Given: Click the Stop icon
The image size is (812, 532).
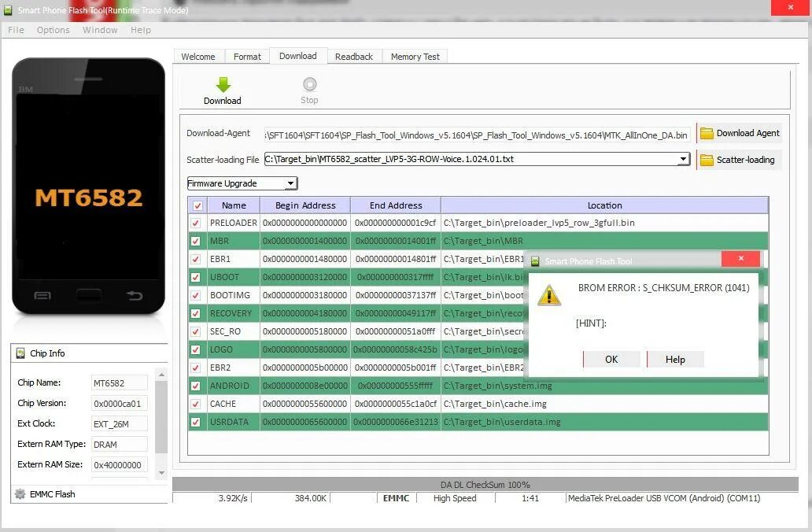Looking at the screenshot, I should [310, 84].
